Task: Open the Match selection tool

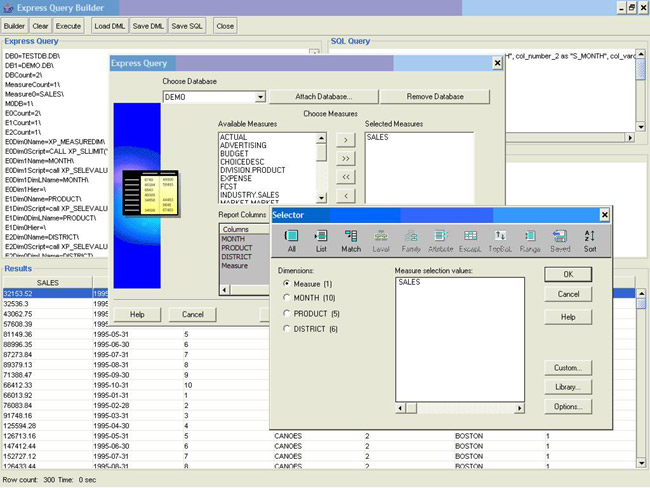Action: coord(351,240)
